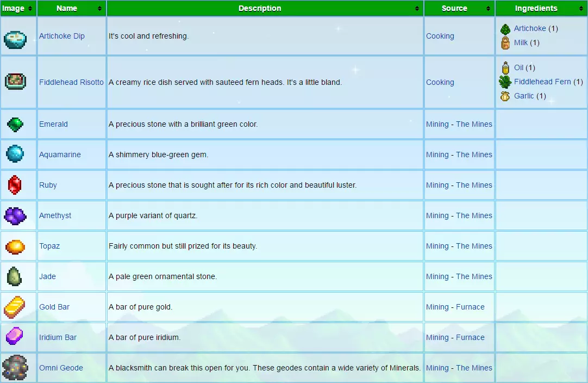The width and height of the screenshot is (588, 383).
Task: Open the Artichoke ingredient text link
Action: point(530,28)
